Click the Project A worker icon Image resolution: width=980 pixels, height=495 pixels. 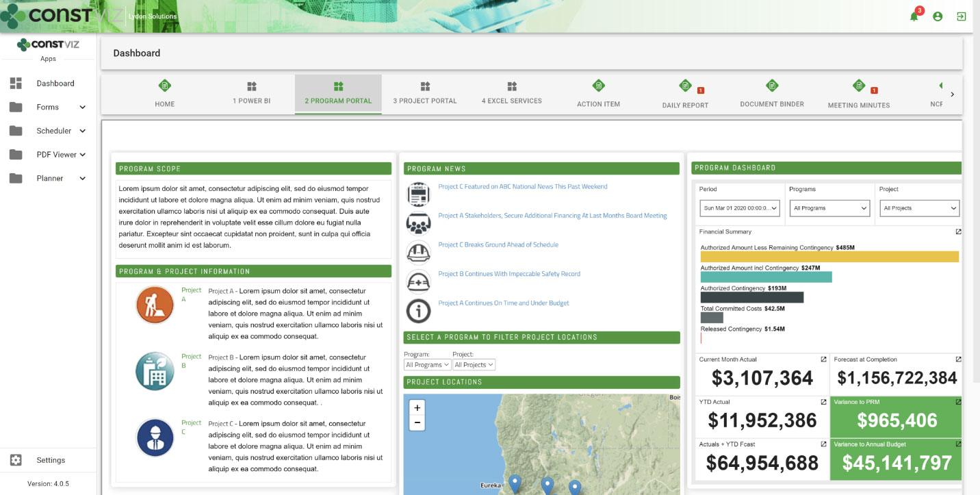[x=155, y=305]
